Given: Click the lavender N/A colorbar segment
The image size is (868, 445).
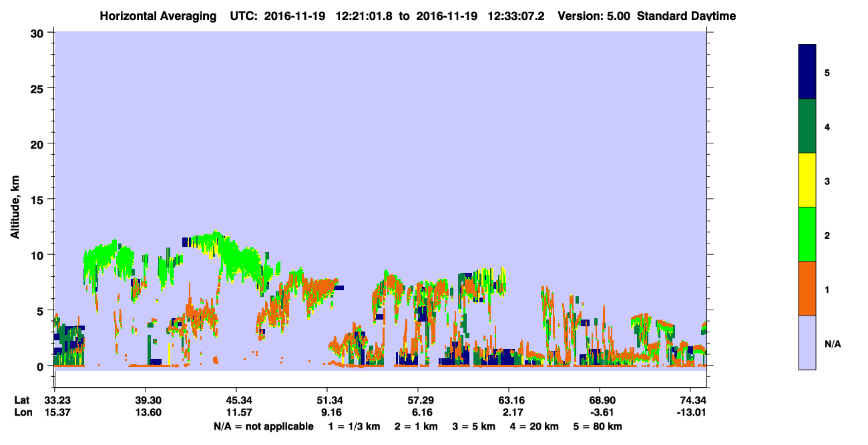Looking at the screenshot, I should point(807,342).
